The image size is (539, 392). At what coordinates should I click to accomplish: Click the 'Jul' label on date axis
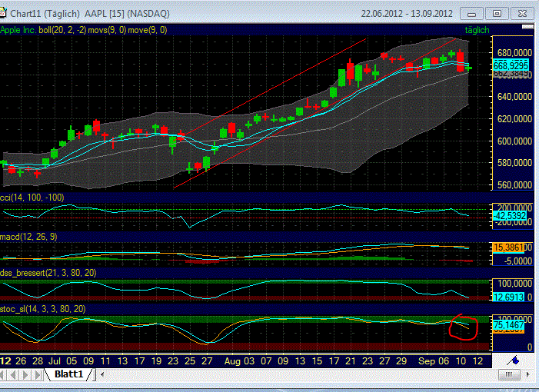(55, 361)
